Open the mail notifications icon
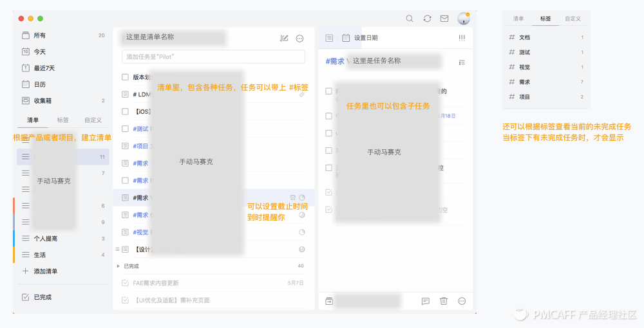 [444, 19]
